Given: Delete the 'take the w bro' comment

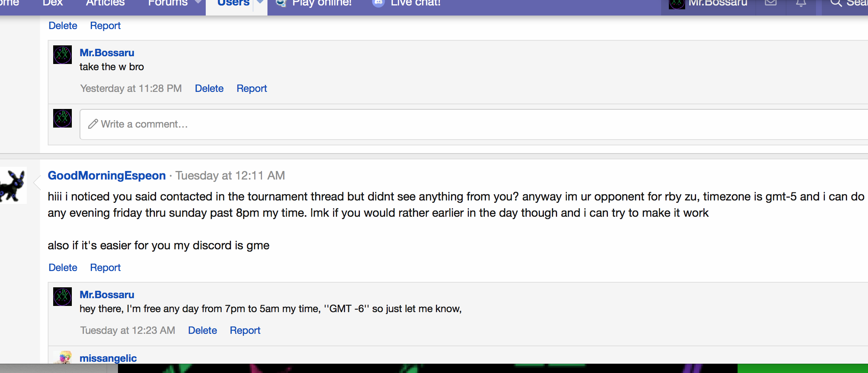Looking at the screenshot, I should pos(209,88).
